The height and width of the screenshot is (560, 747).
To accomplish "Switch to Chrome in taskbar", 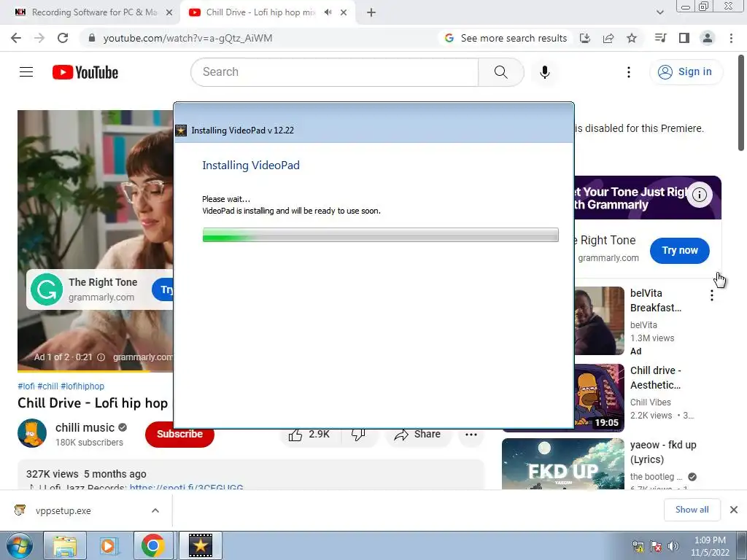I will [x=153, y=545].
